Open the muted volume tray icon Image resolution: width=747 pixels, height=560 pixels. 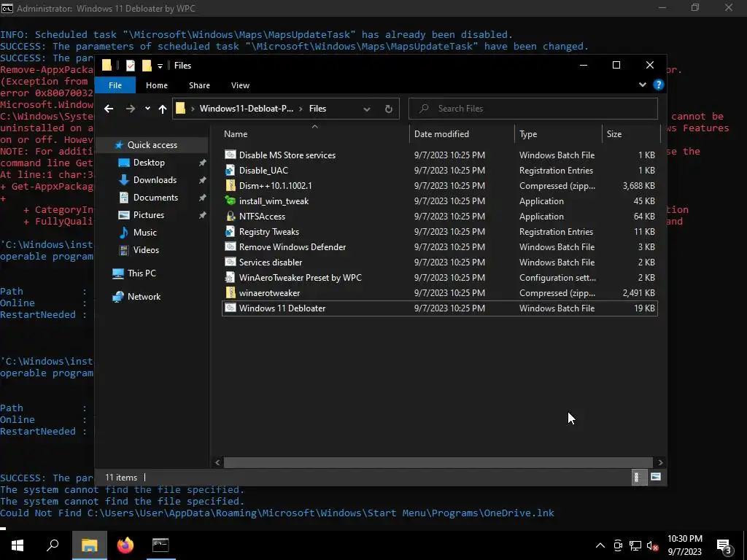(653, 545)
